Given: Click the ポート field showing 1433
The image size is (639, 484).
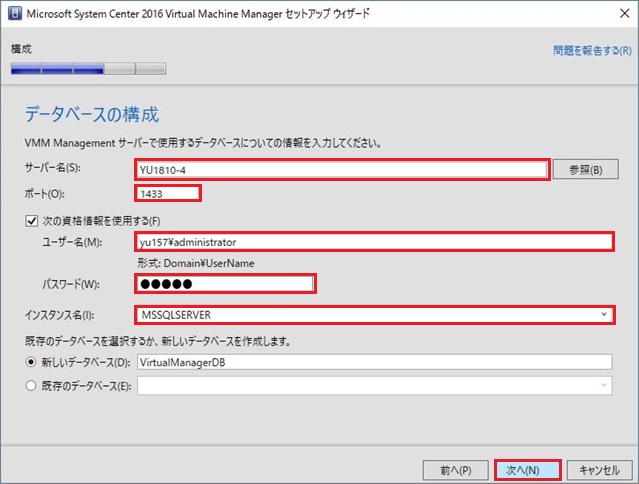Looking at the screenshot, I should pyautogui.click(x=167, y=193).
